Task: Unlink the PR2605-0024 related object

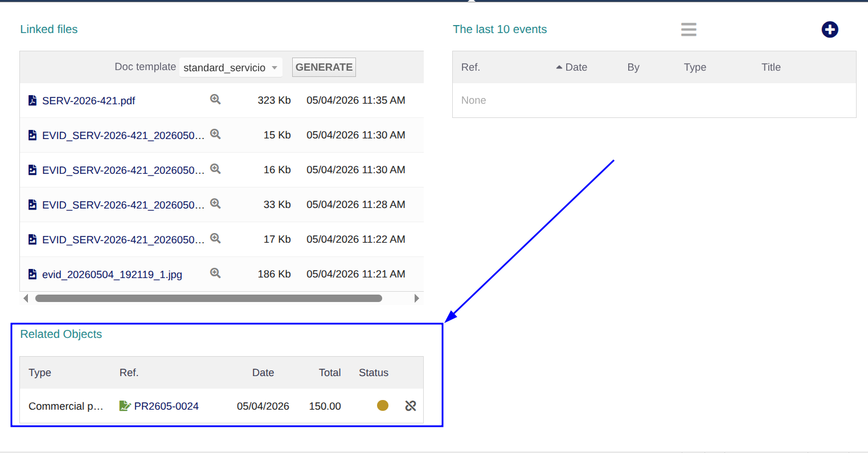Action: [411, 406]
